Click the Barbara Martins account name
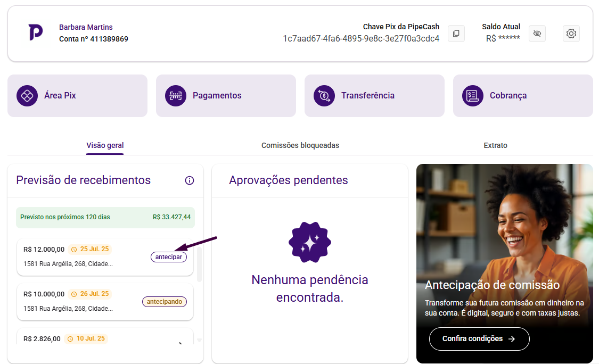 (86, 27)
